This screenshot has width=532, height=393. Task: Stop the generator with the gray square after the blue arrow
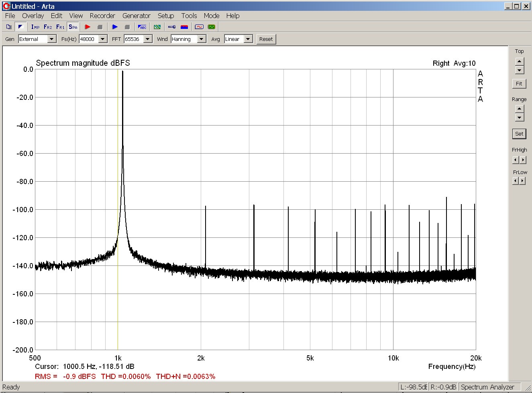[x=127, y=27]
